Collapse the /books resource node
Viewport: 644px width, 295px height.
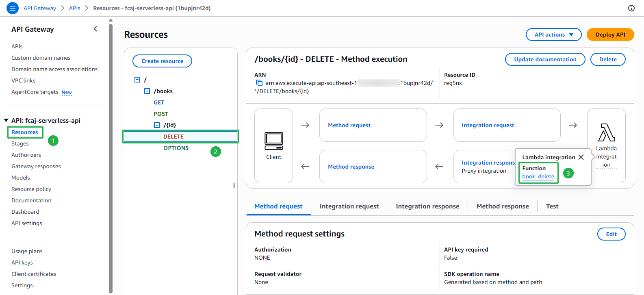point(147,91)
